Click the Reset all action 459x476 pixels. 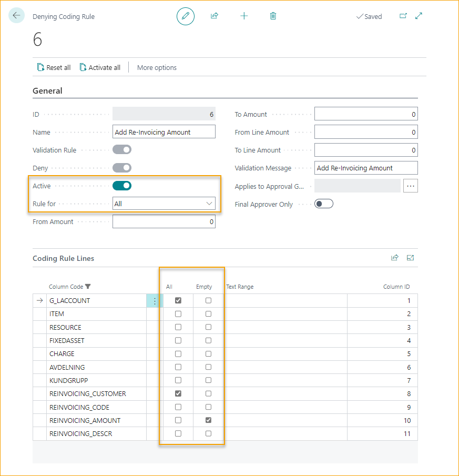tap(54, 67)
